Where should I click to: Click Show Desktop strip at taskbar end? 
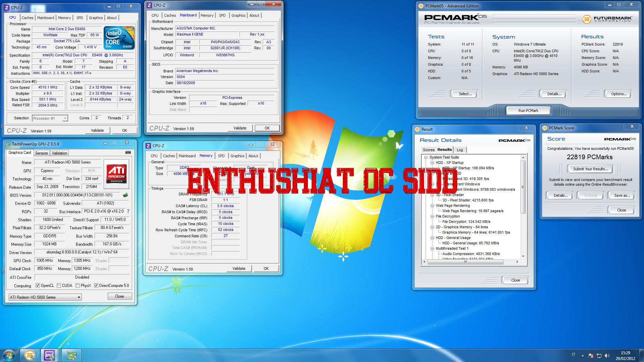(x=641, y=355)
